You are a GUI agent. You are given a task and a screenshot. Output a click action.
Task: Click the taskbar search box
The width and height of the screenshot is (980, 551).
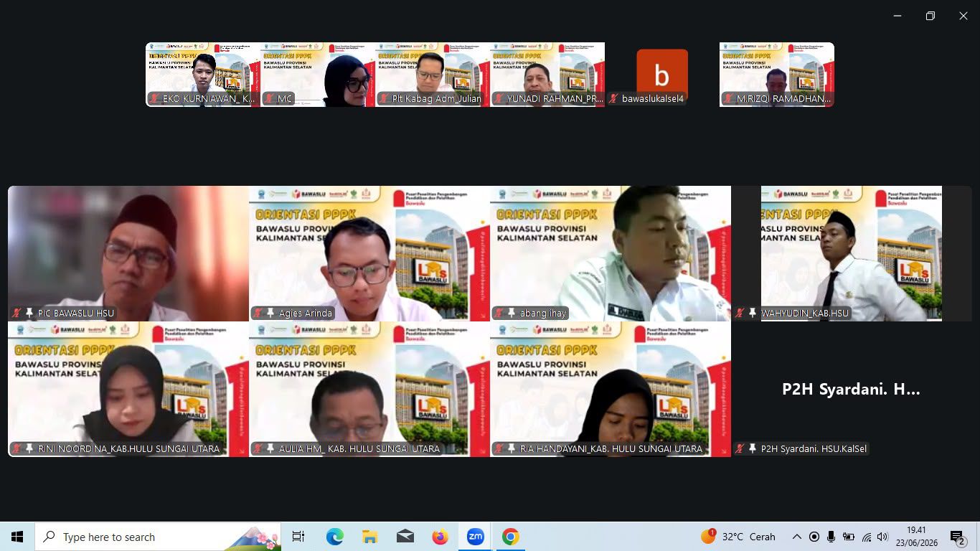click(x=158, y=537)
